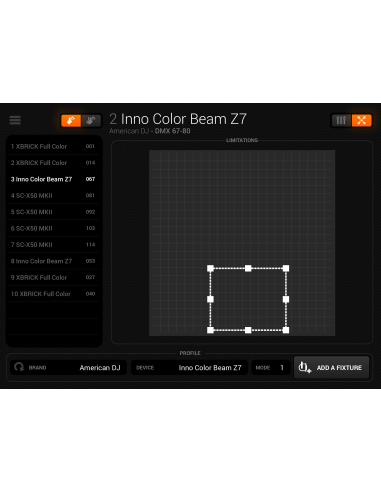Click the top-left limitation handle
This screenshot has width=381, height=492.
210,268
